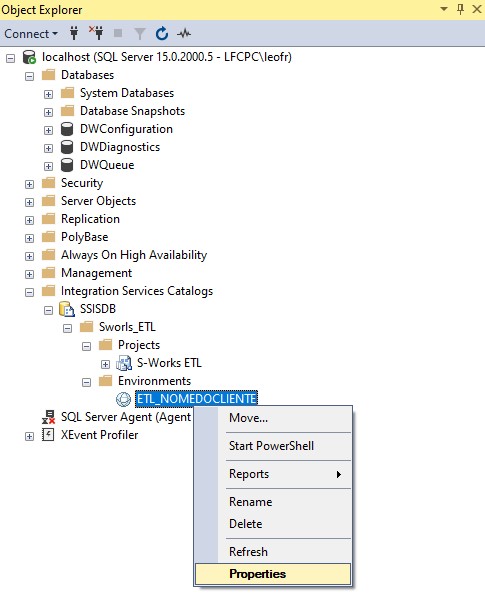
Task: Click the Filter funnel icon in toolbar
Action: coord(140,34)
